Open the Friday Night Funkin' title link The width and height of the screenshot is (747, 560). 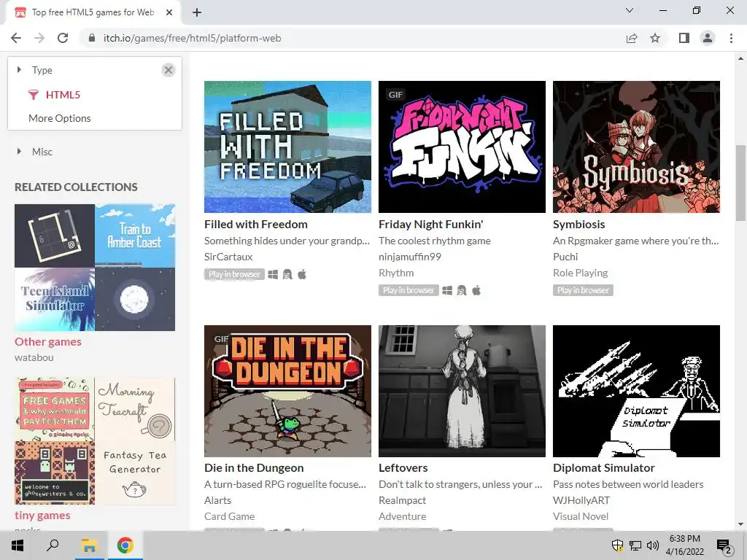coord(430,225)
